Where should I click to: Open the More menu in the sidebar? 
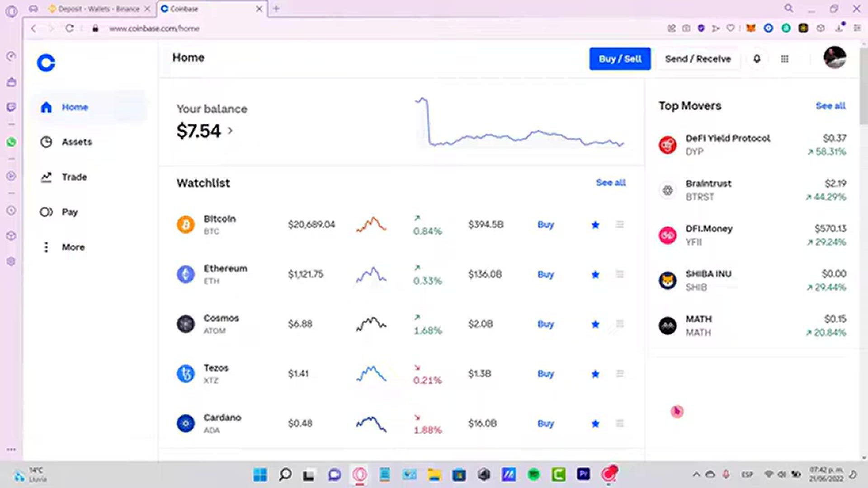(x=73, y=247)
